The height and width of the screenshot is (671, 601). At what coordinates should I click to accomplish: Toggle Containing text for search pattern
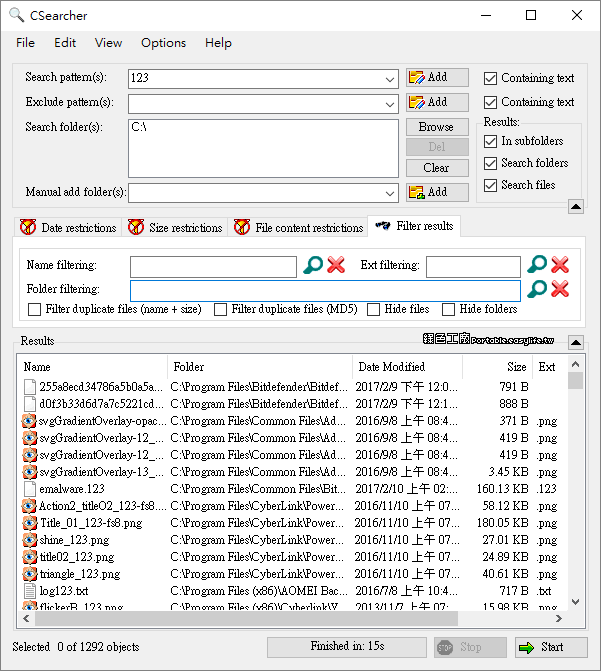pyautogui.click(x=490, y=78)
